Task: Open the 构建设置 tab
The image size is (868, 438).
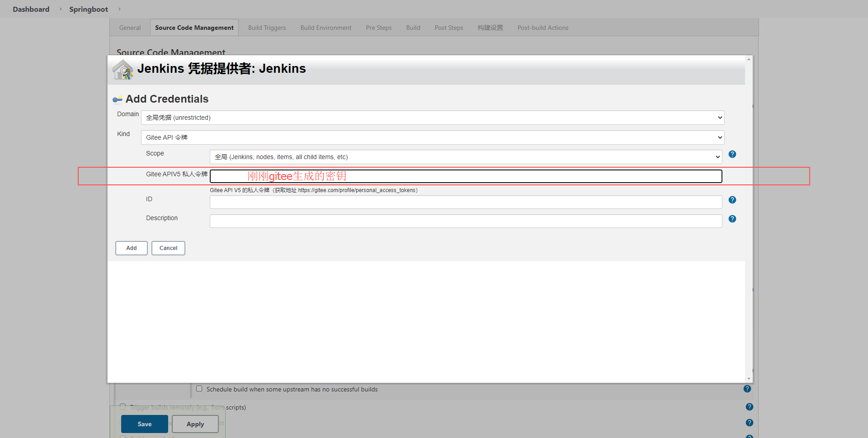Action: click(491, 28)
